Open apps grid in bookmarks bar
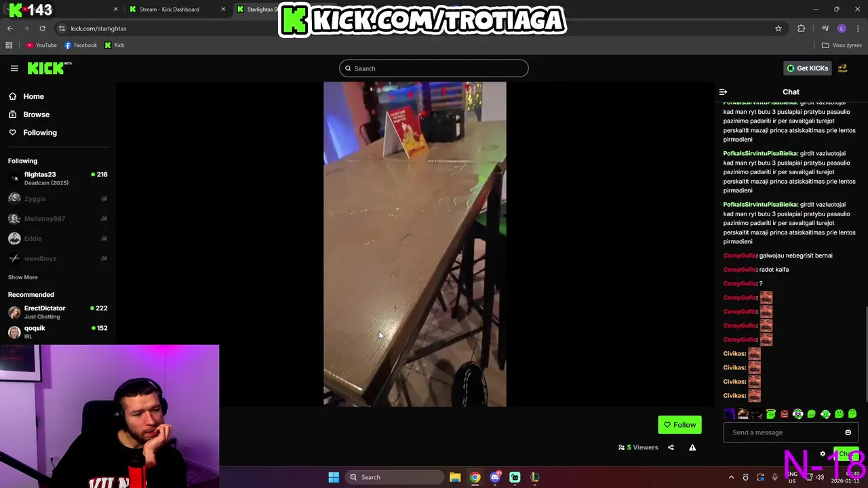Viewport: 868px width, 488px height. pos(9,45)
